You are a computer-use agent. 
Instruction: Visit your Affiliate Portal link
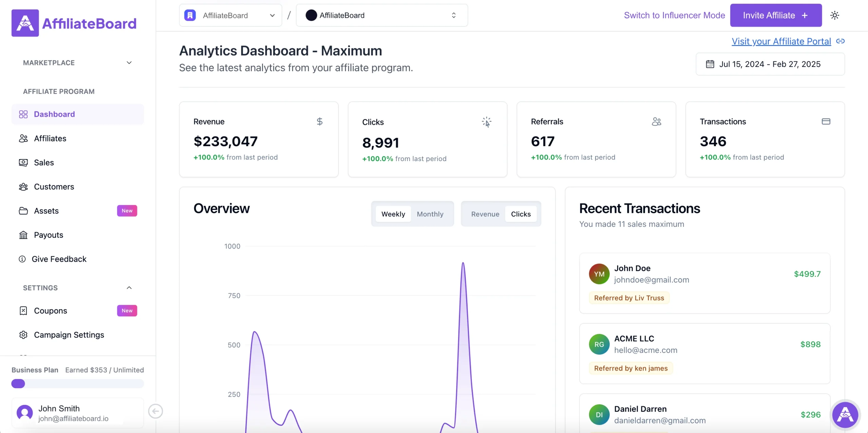click(x=782, y=41)
